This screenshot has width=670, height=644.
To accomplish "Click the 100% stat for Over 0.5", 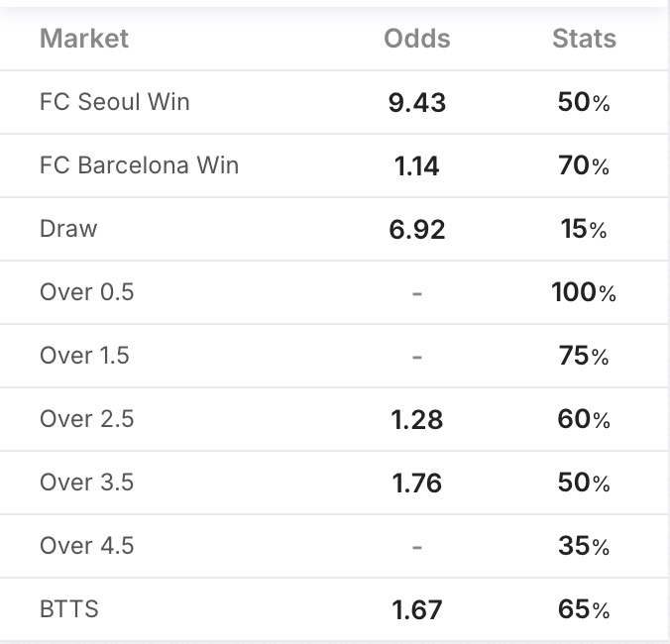I will tap(584, 292).
